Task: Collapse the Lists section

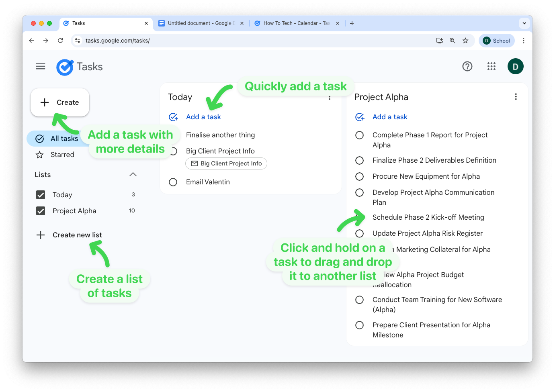Action: 133,174
